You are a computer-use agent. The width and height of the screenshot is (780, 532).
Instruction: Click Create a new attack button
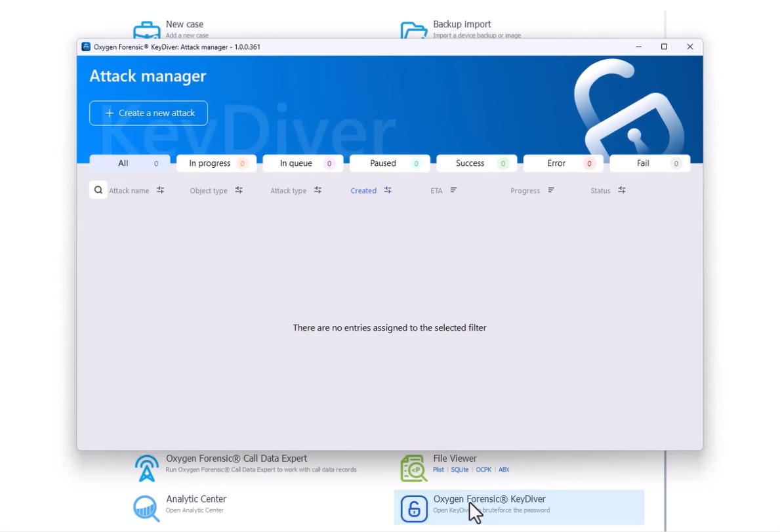[148, 113]
